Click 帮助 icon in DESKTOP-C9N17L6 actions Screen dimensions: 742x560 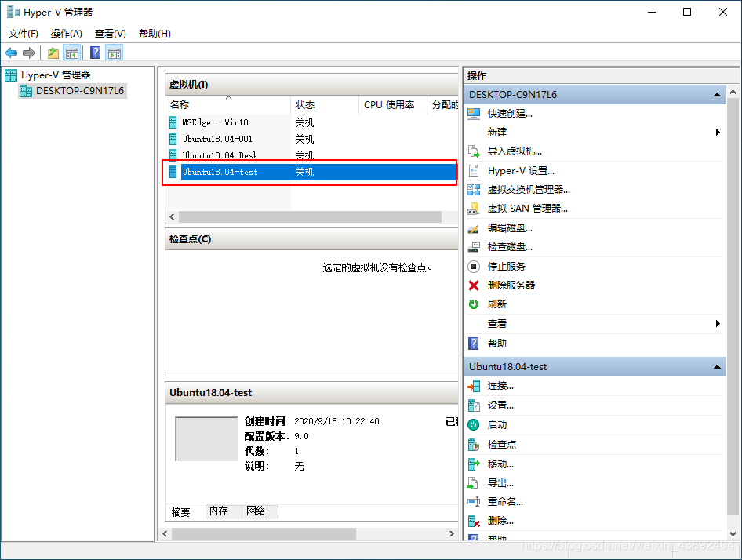pos(474,344)
